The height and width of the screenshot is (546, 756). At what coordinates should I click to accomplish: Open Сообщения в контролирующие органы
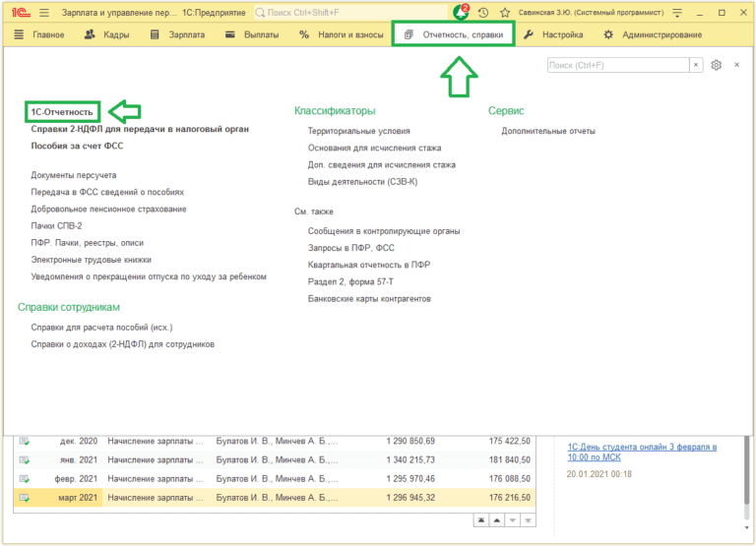click(x=384, y=231)
